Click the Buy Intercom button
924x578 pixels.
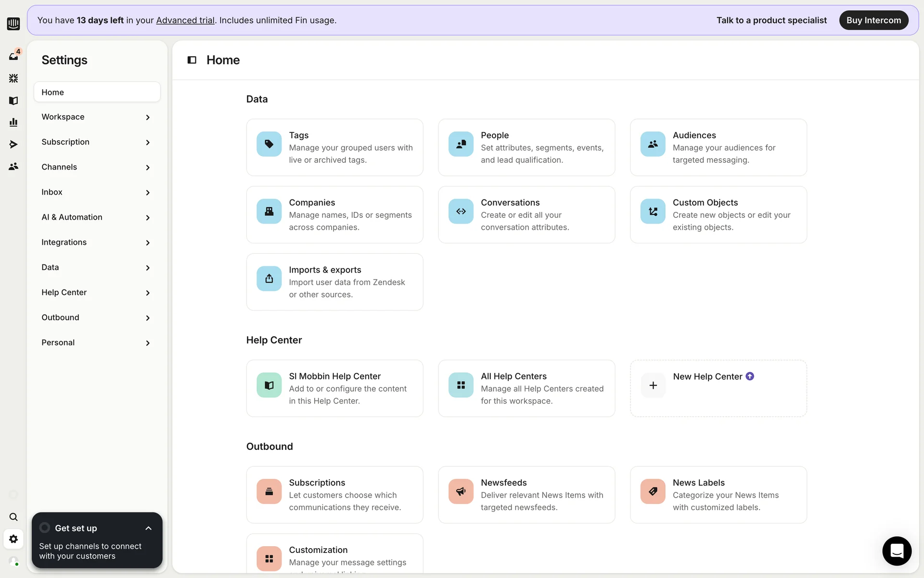pos(873,20)
